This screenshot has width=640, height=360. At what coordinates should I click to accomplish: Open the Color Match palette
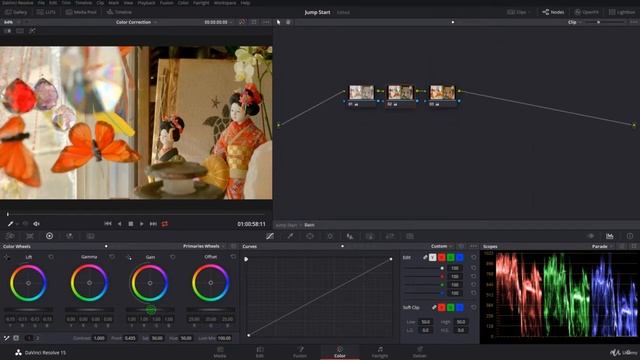point(30,236)
